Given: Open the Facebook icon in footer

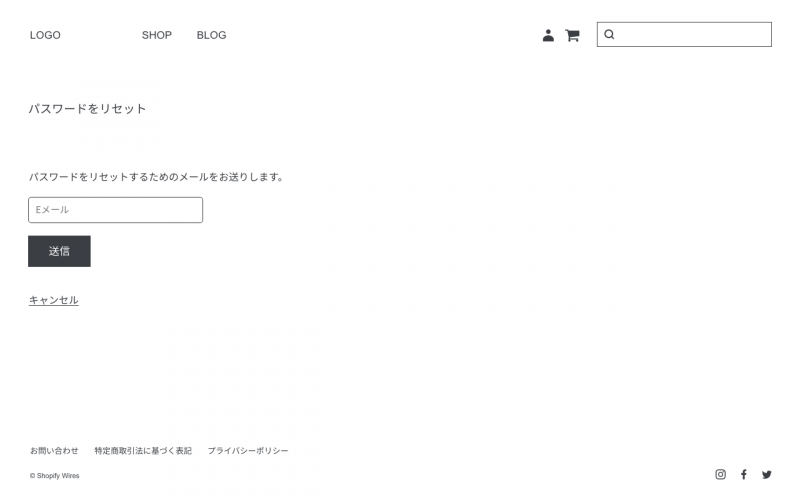Looking at the screenshot, I should pyautogui.click(x=744, y=474).
